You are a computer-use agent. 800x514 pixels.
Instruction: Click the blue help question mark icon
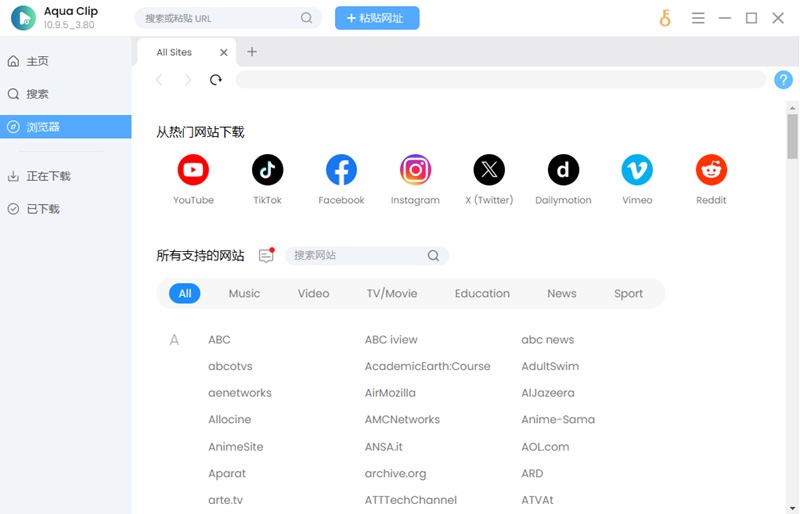[x=783, y=80]
